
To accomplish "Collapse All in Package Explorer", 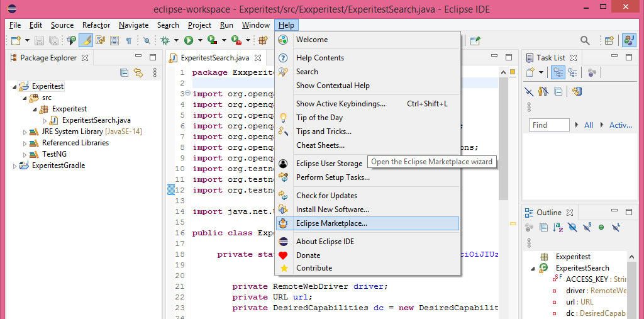I will tap(124, 73).
